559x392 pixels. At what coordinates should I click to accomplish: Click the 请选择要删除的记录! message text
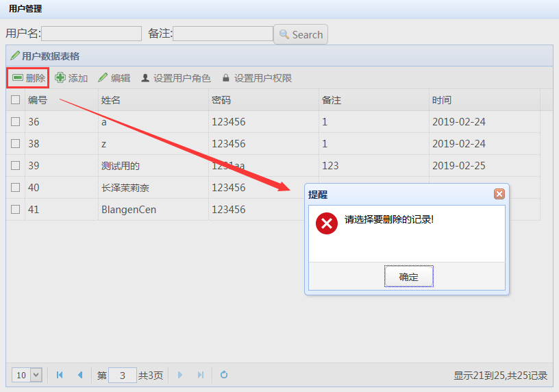point(389,219)
